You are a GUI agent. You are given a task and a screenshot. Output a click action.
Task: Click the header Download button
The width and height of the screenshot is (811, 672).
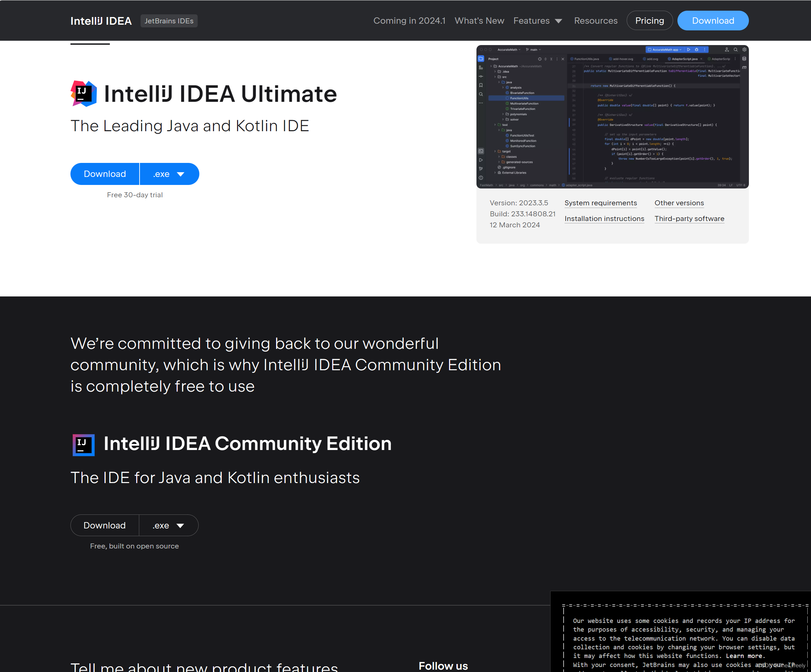[713, 21]
